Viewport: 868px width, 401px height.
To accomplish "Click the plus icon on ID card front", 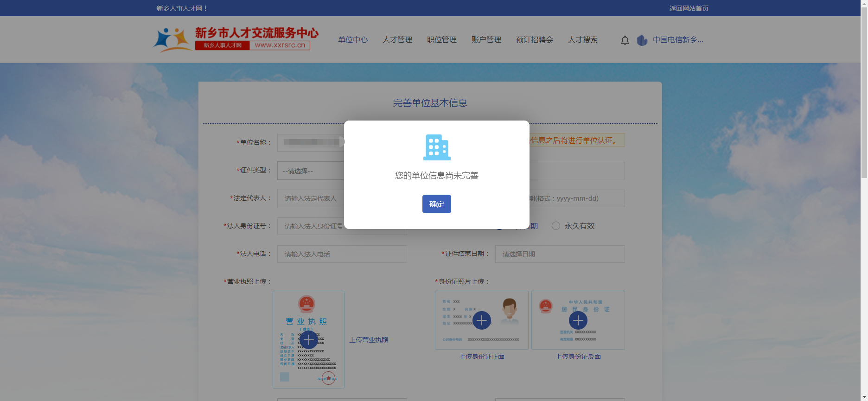I will 482,320.
